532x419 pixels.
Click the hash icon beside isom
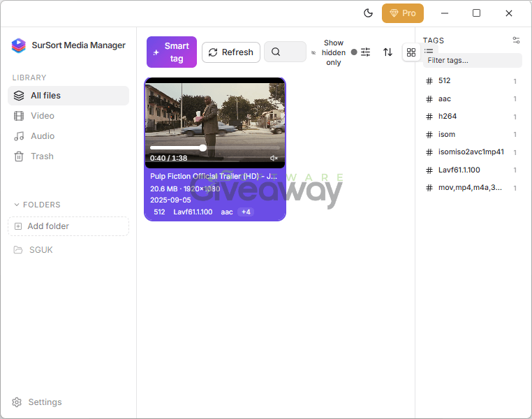pyautogui.click(x=429, y=135)
